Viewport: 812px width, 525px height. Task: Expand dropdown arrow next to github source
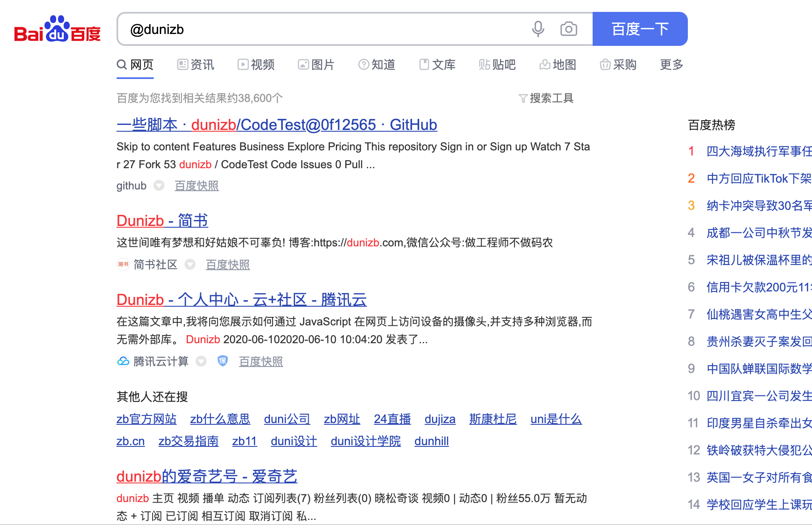[159, 186]
